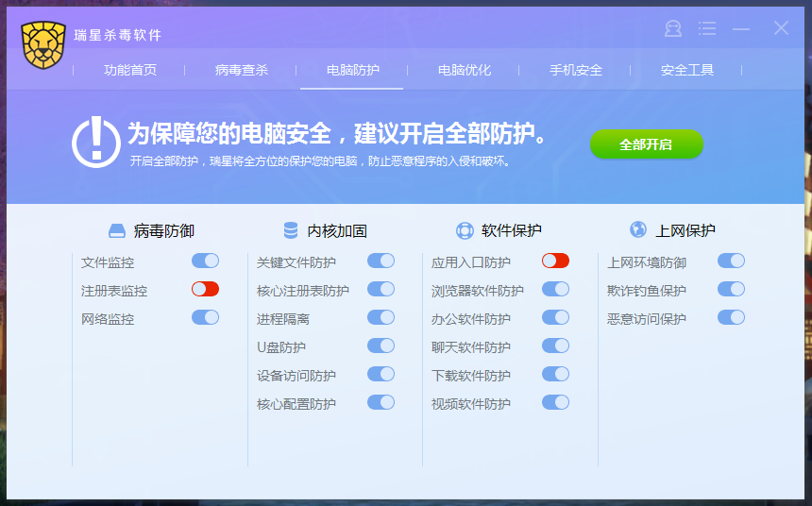Disable the 进程隔离 switch
812x506 pixels.
click(381, 317)
